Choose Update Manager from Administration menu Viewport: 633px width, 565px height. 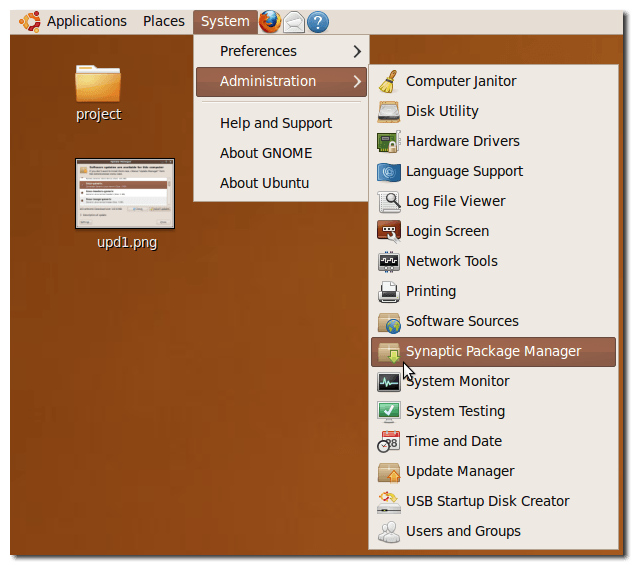coord(460,471)
